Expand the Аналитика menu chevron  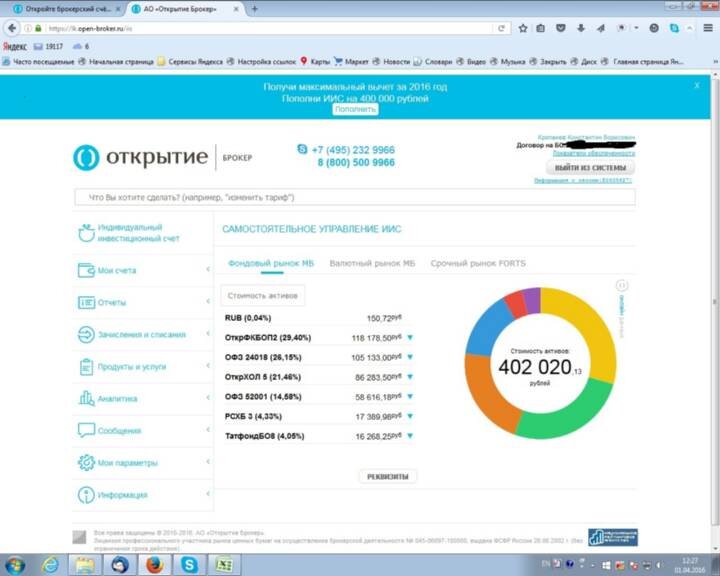point(208,397)
